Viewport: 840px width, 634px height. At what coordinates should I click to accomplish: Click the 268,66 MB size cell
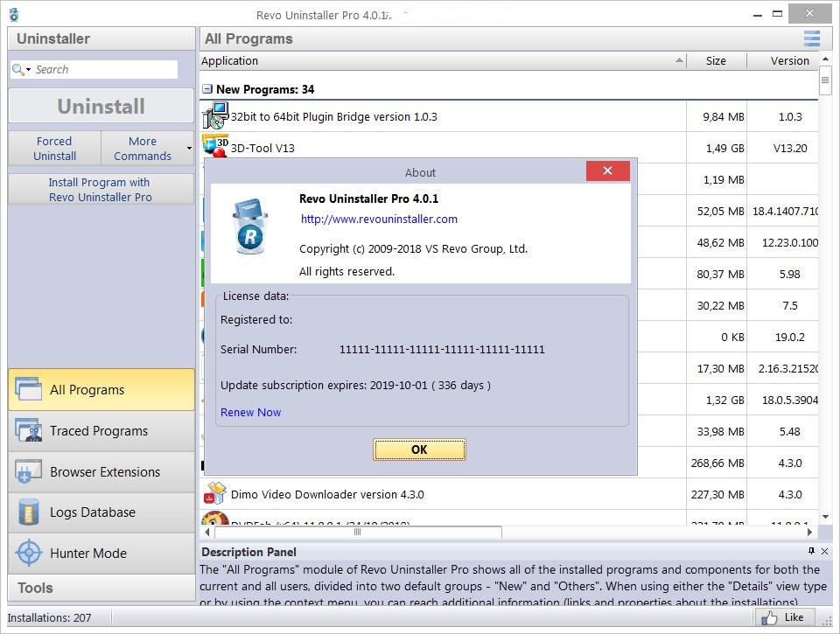[x=717, y=463]
